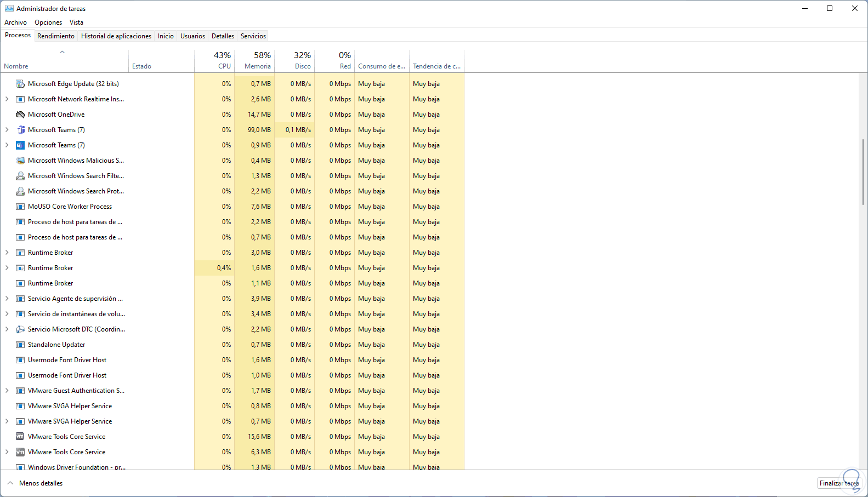Select the VMware Guest Authentication S... icon
This screenshot has width=868, height=497.
click(x=20, y=391)
